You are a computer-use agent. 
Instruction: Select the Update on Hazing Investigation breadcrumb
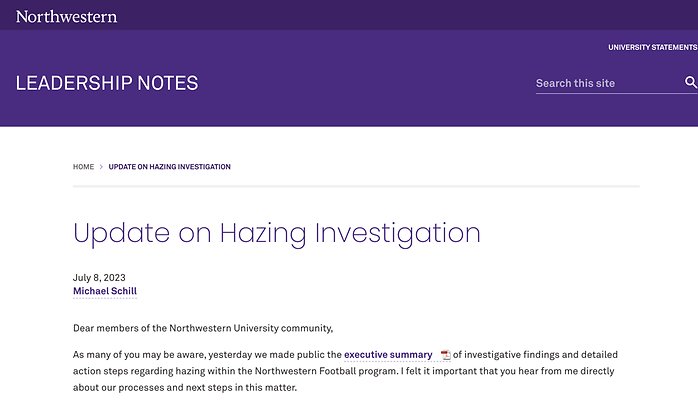coord(169,167)
